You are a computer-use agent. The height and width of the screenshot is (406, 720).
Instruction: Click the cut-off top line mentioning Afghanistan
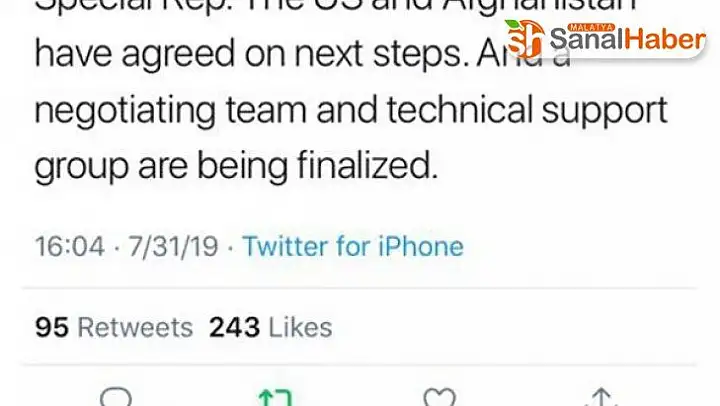[x=337, y=6]
